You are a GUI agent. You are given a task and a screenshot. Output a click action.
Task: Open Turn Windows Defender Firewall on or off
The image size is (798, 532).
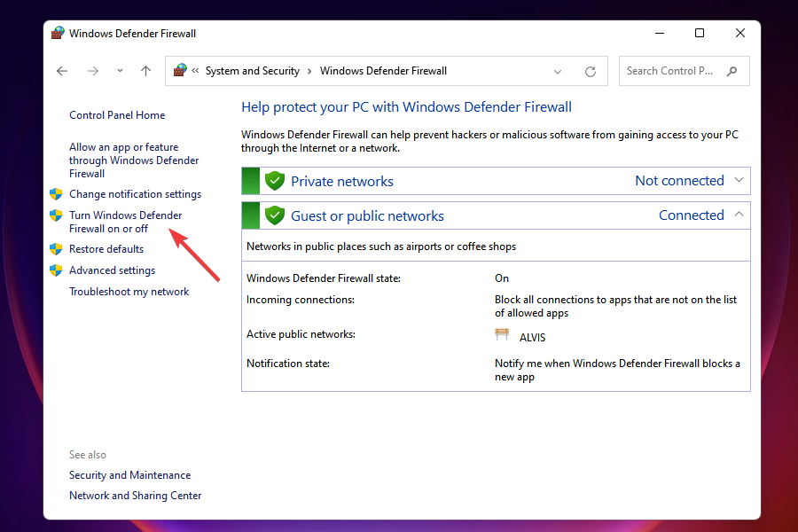125,222
